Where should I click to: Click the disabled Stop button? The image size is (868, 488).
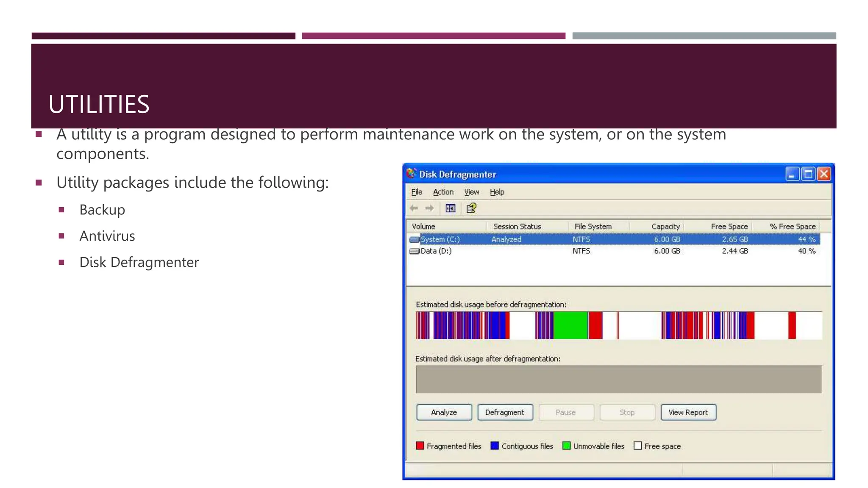click(x=627, y=412)
